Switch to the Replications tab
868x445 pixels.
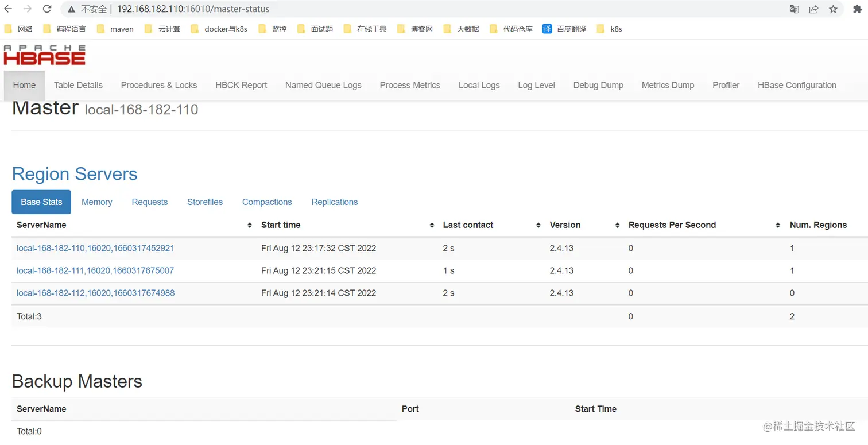coord(335,202)
